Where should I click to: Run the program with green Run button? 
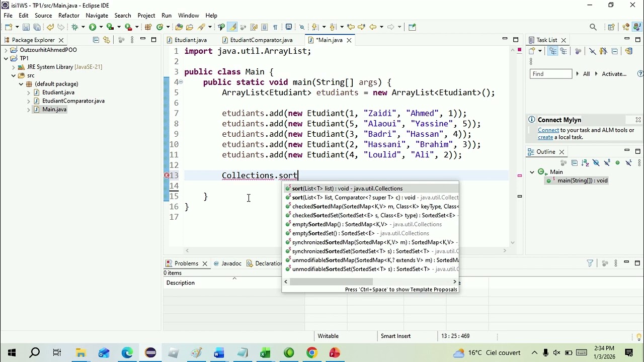tap(93, 27)
